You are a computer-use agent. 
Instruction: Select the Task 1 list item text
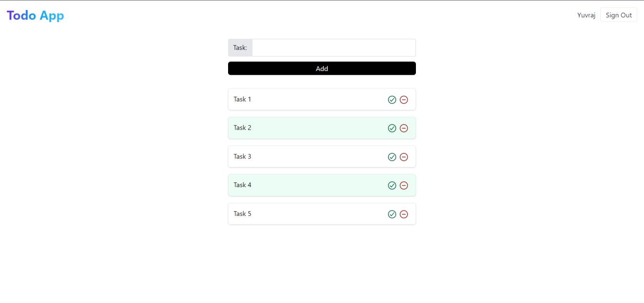[x=242, y=100]
